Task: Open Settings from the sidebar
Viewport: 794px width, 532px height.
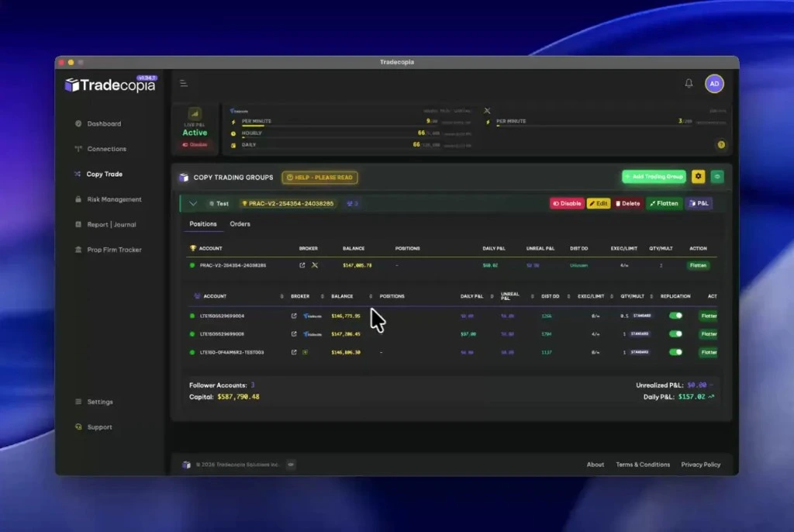Action: (x=94, y=402)
